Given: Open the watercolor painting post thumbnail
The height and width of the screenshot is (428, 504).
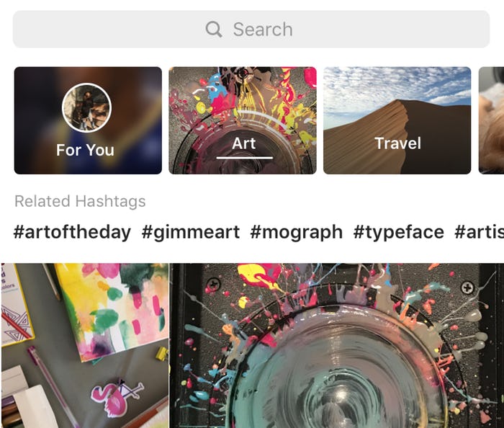Looking at the screenshot, I should point(84,345).
